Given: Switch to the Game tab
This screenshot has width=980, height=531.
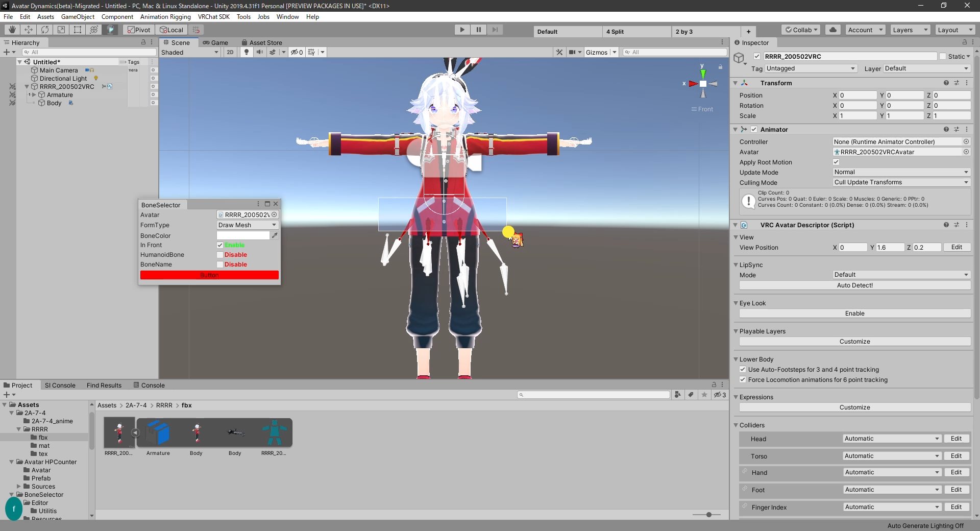Looking at the screenshot, I should tap(215, 42).
